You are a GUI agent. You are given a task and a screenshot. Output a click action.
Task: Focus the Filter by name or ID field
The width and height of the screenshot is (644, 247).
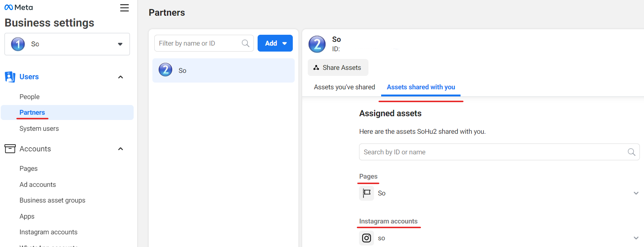[x=204, y=43]
